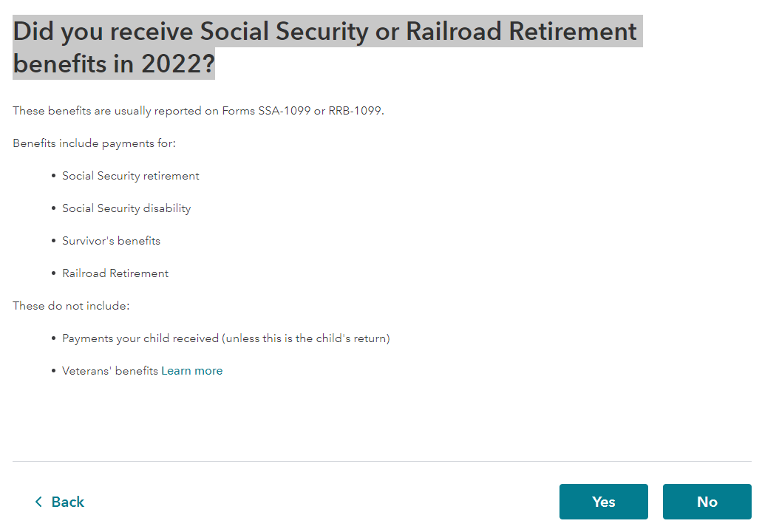Go back using the Back link
The width and height of the screenshot is (762, 532).
(59, 502)
